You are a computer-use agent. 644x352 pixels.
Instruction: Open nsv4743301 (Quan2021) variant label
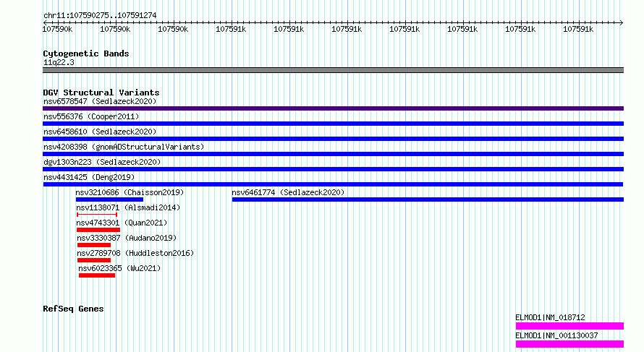tap(122, 223)
